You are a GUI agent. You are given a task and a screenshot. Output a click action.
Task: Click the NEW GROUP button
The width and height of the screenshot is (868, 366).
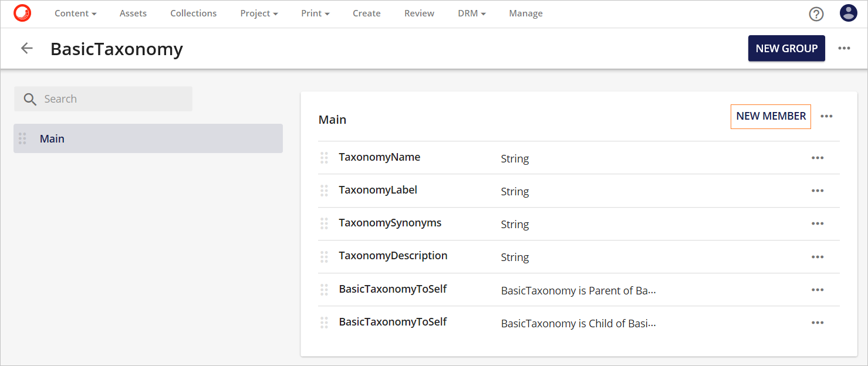pos(786,48)
